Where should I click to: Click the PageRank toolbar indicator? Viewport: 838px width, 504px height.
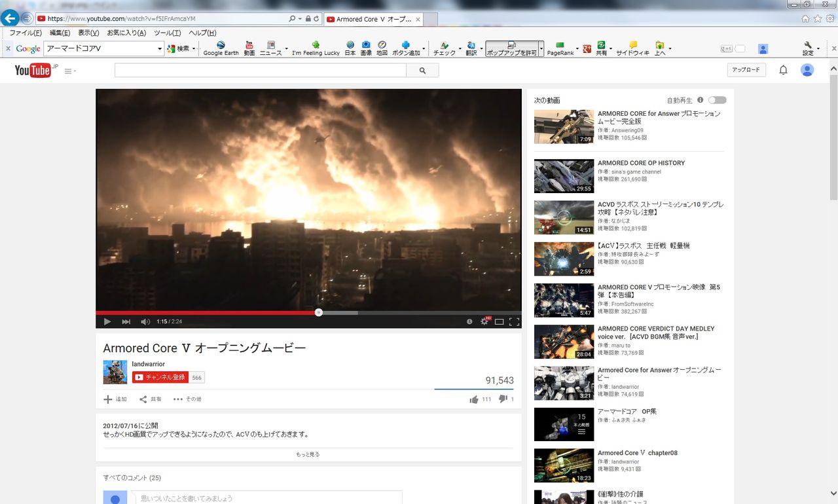(x=560, y=48)
